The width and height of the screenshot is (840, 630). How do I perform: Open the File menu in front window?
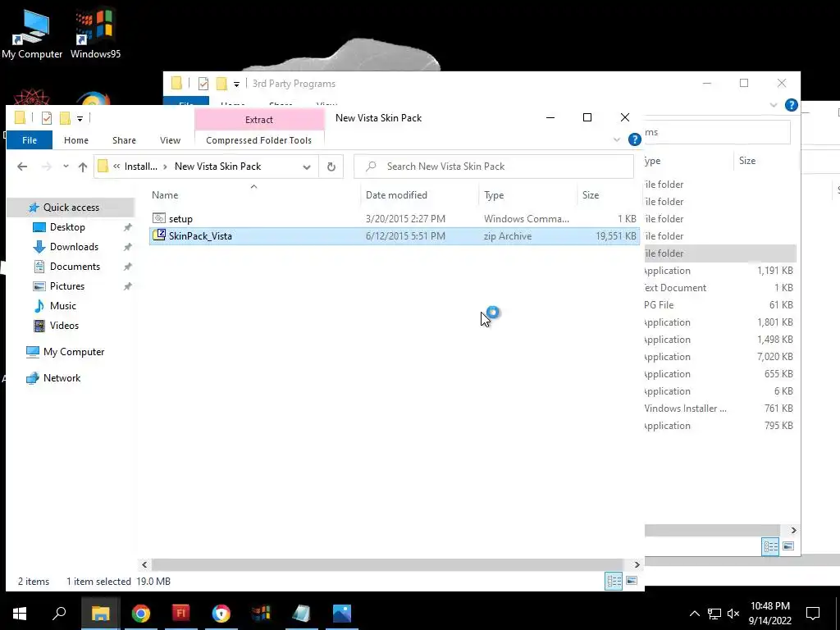(30, 140)
